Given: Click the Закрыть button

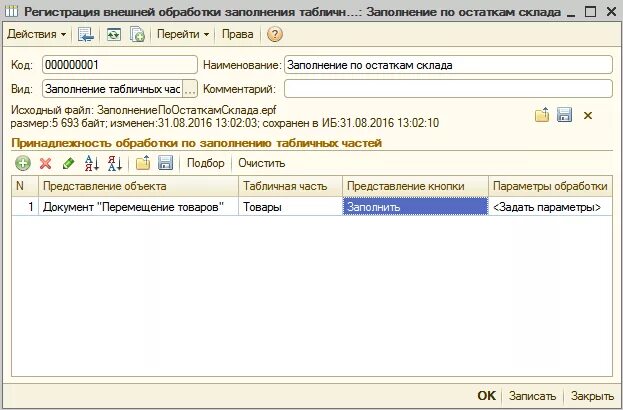Looking at the screenshot, I should tap(592, 396).
